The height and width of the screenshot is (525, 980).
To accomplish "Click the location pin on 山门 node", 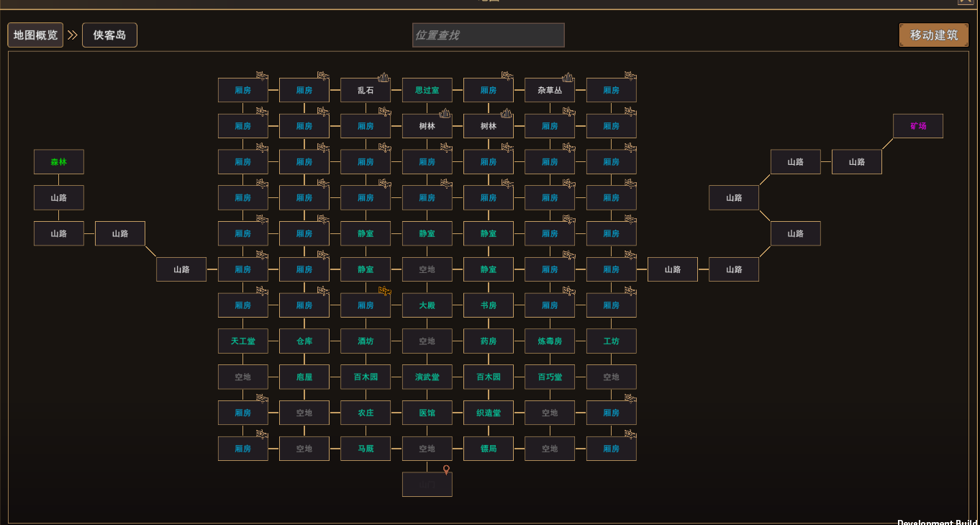I will point(446,470).
